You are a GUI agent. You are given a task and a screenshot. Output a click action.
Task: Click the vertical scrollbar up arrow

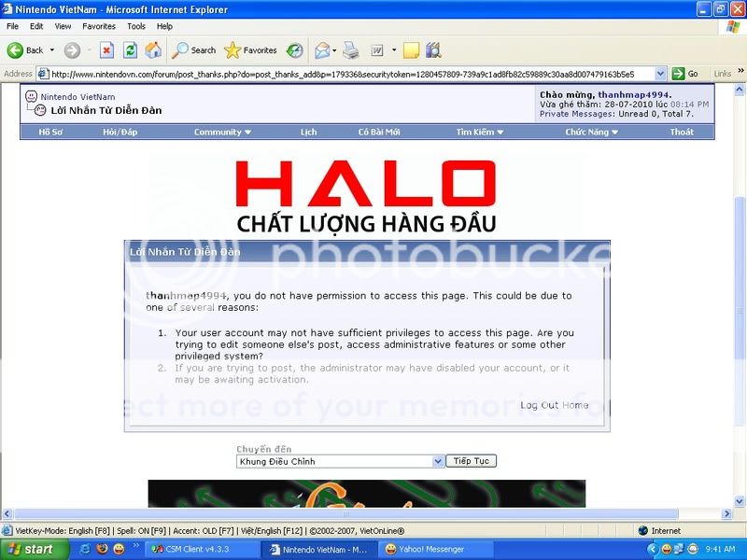(x=740, y=89)
